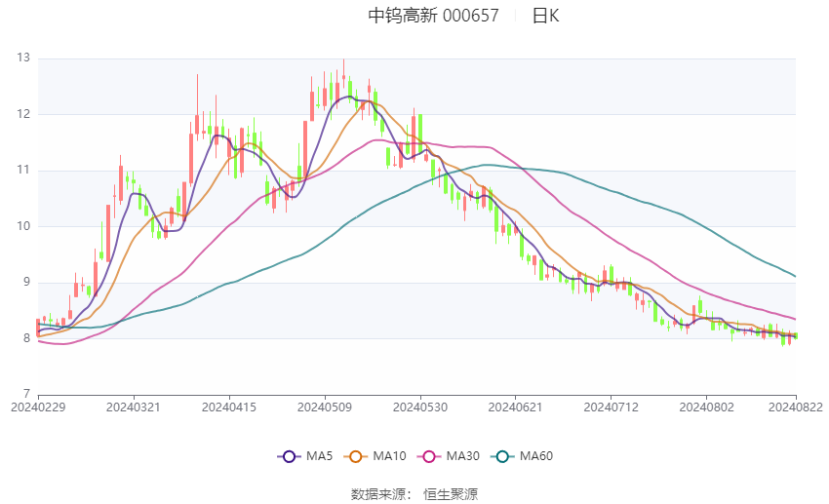Click the chart title 中钨高新 000657
The height and width of the screenshot is (504, 829).
(434, 16)
